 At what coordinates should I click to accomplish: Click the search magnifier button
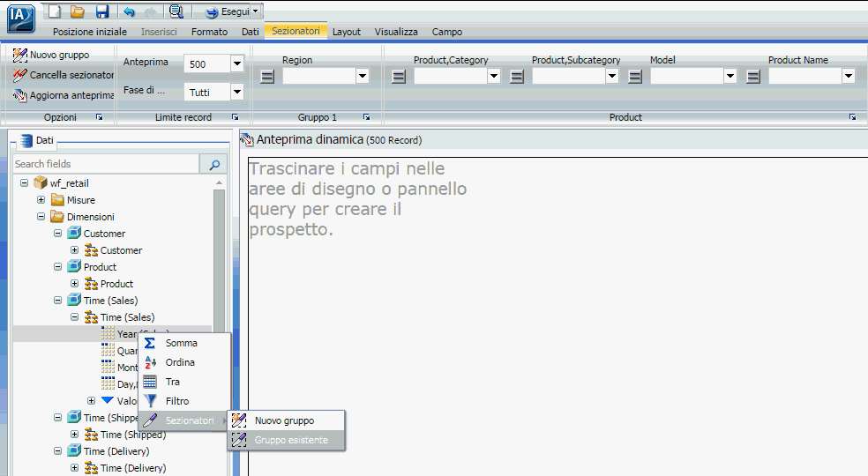pos(214,164)
